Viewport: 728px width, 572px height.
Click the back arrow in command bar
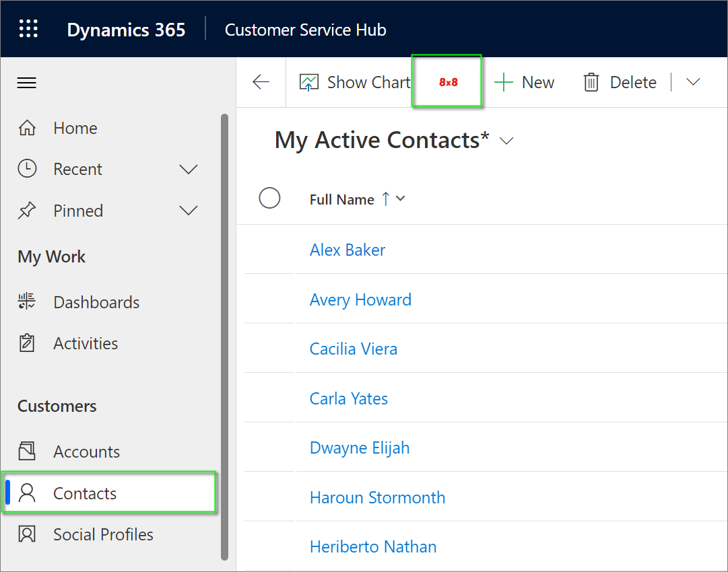(x=261, y=82)
